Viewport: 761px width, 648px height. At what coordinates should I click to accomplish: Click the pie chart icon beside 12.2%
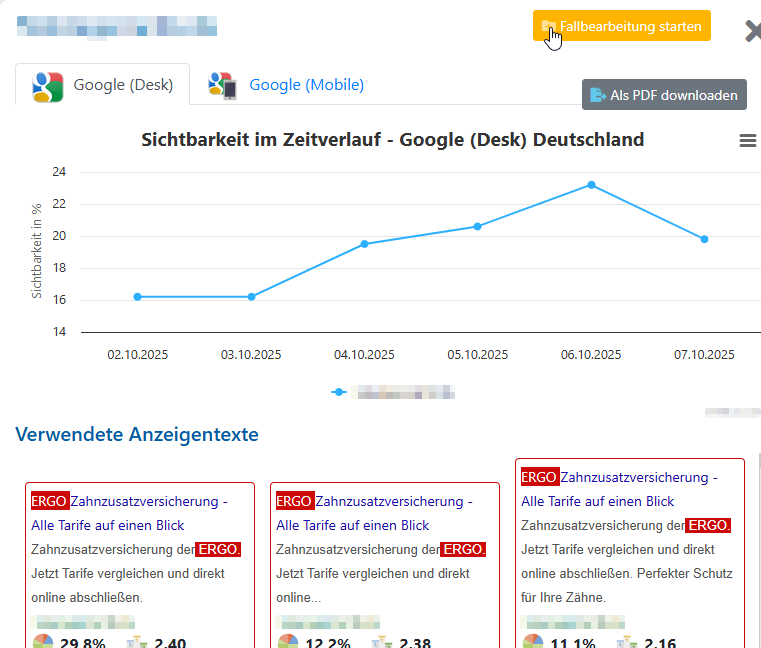coord(288,642)
